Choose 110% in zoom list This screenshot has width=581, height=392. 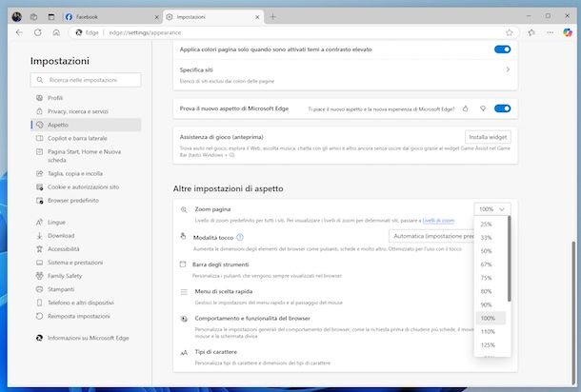[x=491, y=332]
